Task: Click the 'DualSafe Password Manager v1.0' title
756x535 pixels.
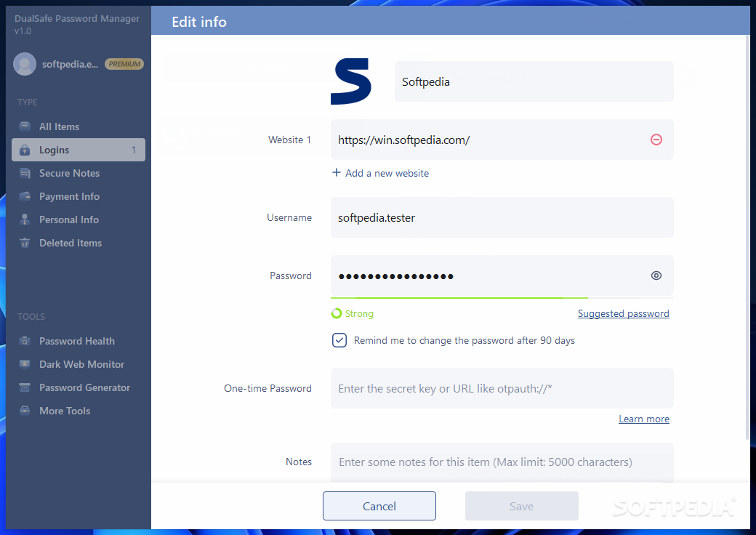Action: point(77,25)
